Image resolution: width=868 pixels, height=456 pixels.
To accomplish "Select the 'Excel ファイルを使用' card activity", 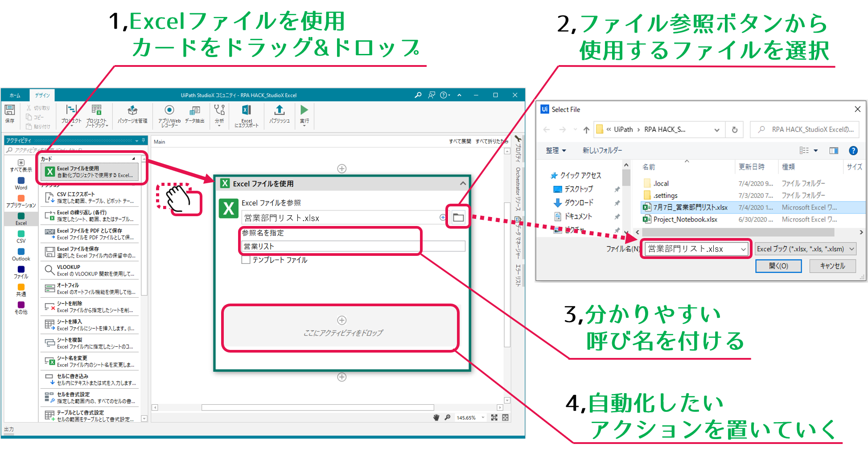I will 90,172.
